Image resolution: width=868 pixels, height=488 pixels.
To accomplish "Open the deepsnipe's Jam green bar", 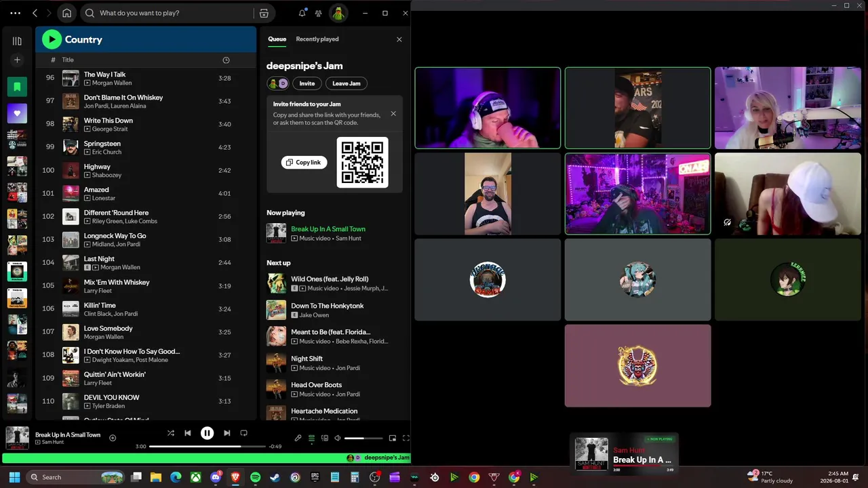I will coord(206,458).
